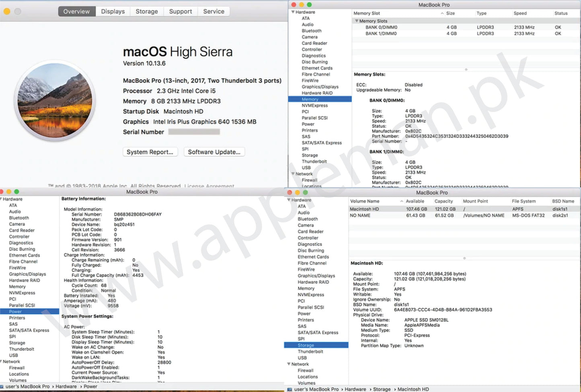Click Macintosh HD in the storage window path bar
The height and width of the screenshot is (392, 581).
click(413, 389)
